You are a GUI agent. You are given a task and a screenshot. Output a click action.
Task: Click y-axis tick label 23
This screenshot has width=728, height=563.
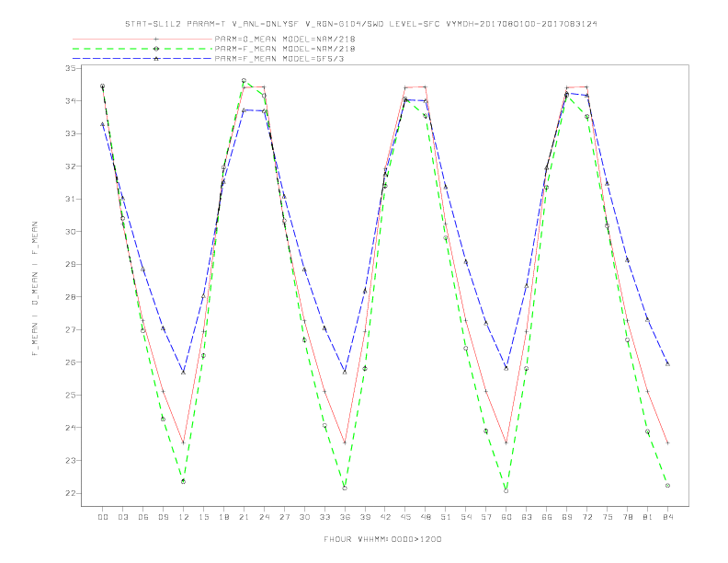click(x=70, y=461)
